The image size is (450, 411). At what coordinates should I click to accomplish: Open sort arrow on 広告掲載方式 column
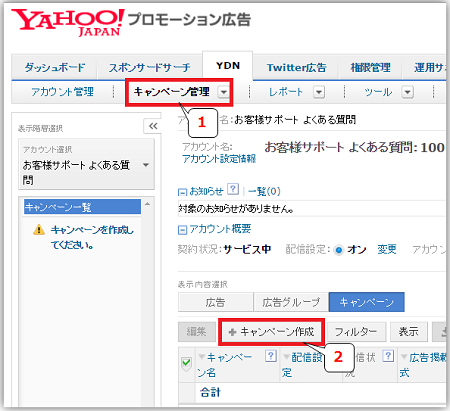404,357
